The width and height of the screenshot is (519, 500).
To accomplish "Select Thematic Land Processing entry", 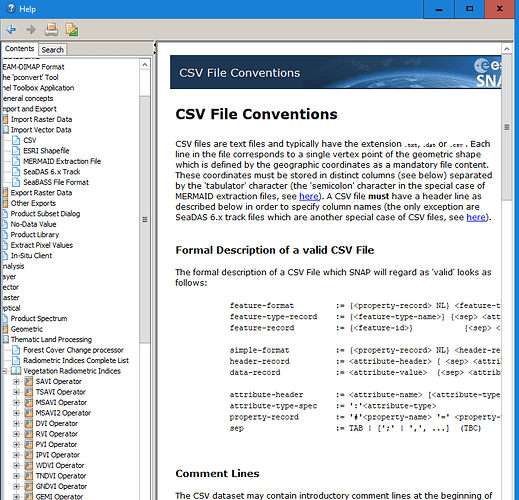I will [x=51, y=340].
